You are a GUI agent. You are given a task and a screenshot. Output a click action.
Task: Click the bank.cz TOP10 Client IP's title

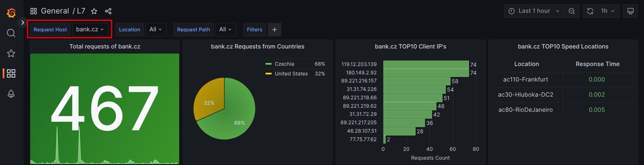pyautogui.click(x=410, y=46)
